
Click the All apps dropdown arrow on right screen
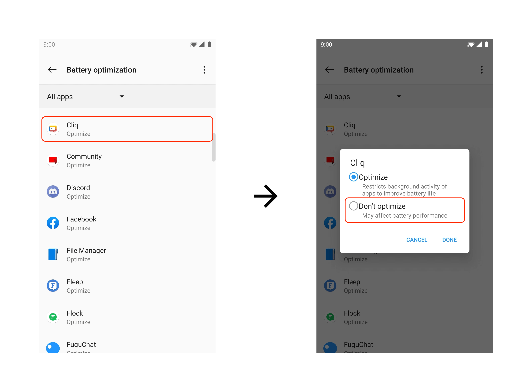tap(399, 96)
